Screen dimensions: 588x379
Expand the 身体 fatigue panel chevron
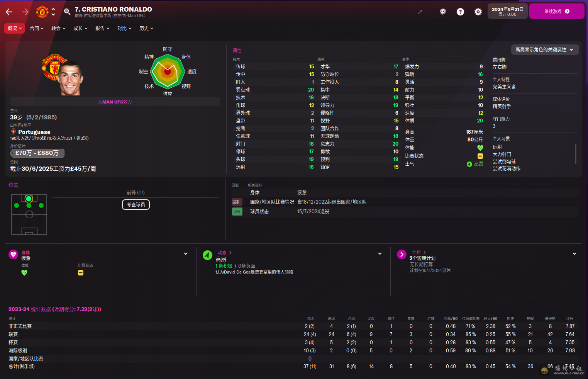pos(186,254)
